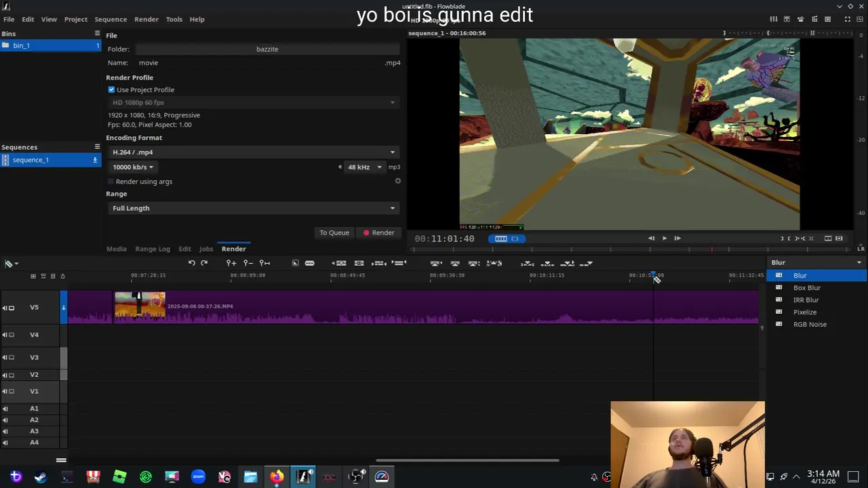Open the 48 kHz sample rate dropdown
Image resolution: width=868 pixels, height=488 pixels.
click(365, 167)
